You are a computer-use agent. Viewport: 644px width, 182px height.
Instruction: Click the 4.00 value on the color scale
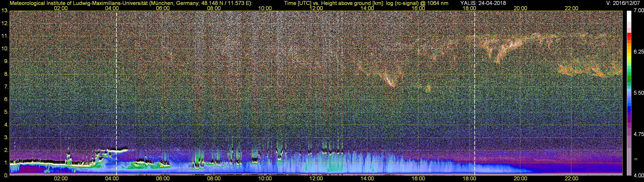tap(639, 176)
